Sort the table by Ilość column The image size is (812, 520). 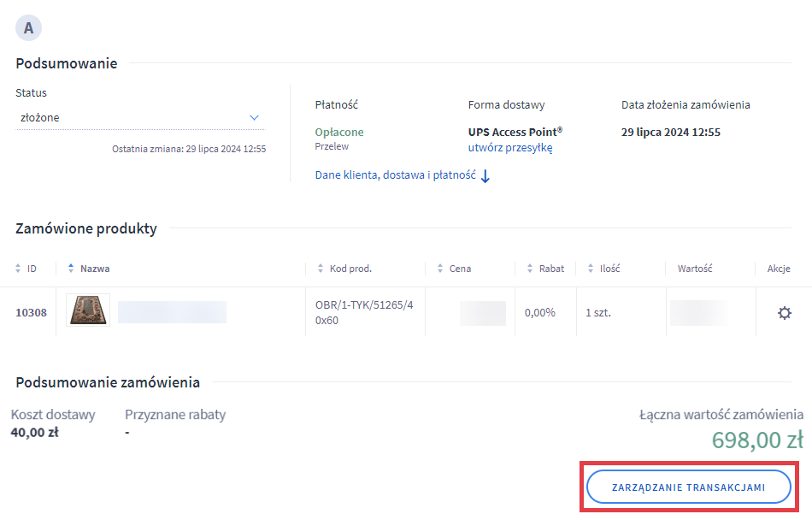point(591,269)
